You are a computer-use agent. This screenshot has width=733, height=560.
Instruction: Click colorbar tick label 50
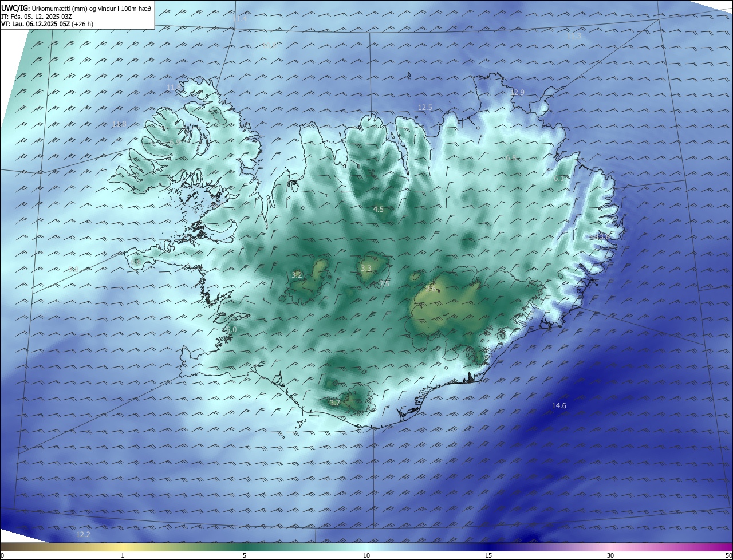728,555
